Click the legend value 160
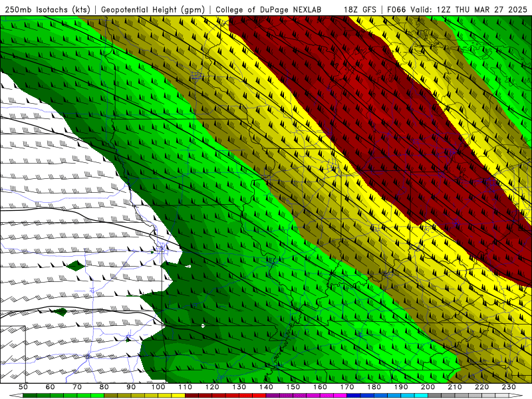Image resolution: width=532 pixels, height=399 pixels. [320, 387]
